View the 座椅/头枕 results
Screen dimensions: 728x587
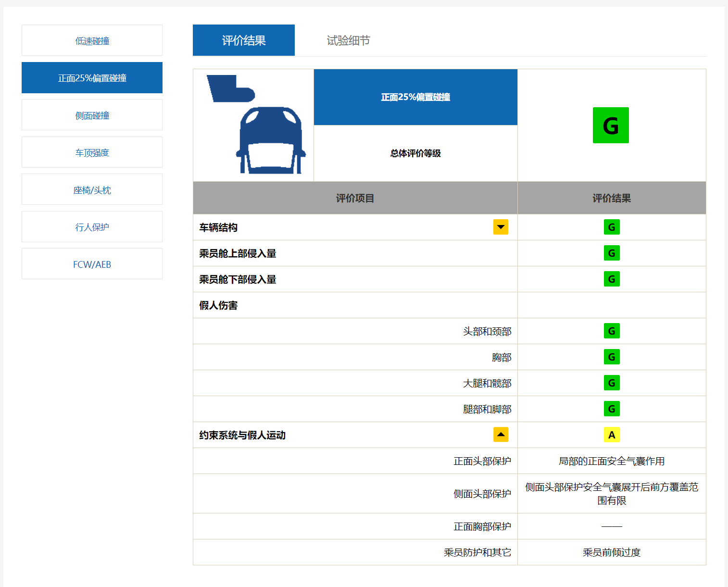(x=91, y=189)
